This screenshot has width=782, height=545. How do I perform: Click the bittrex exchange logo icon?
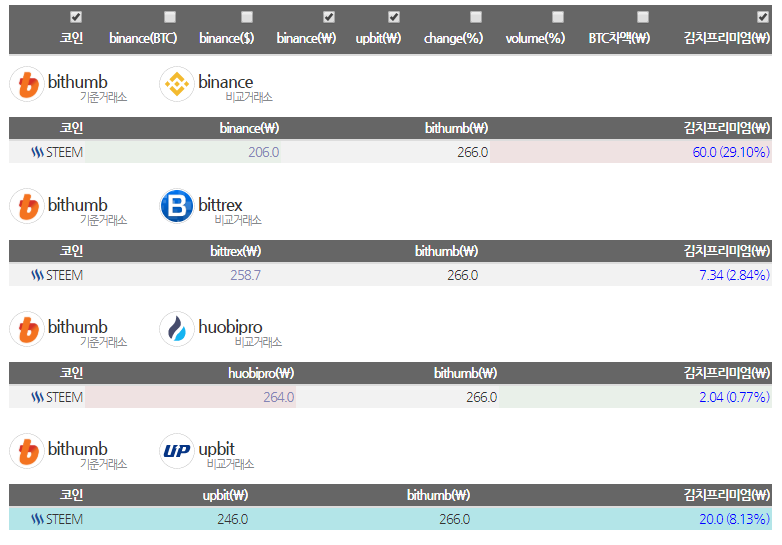[177, 206]
